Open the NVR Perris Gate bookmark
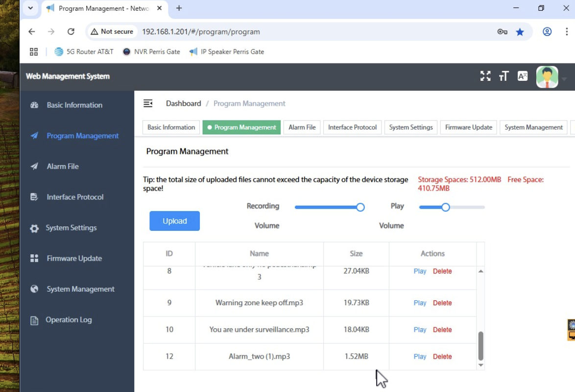The image size is (575, 392). [151, 52]
